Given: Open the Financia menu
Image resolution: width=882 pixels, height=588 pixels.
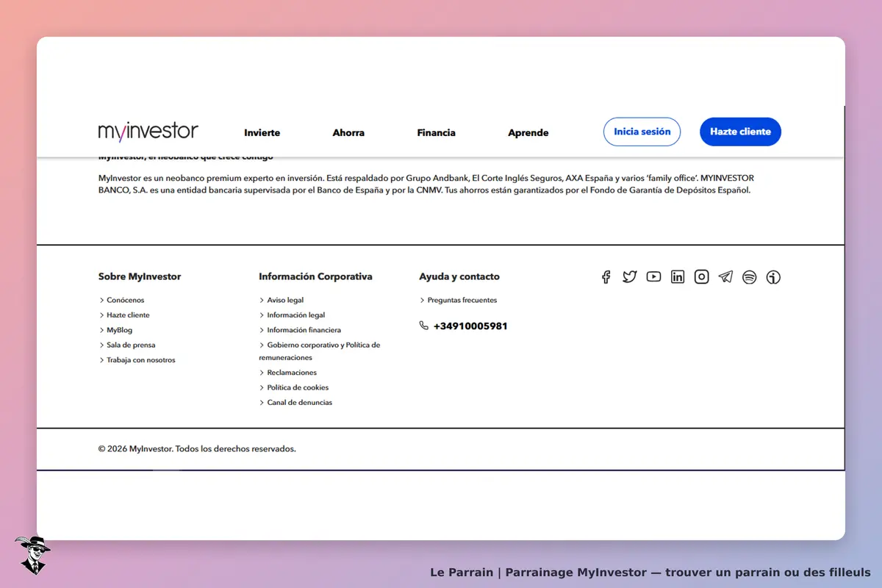Looking at the screenshot, I should pos(437,133).
